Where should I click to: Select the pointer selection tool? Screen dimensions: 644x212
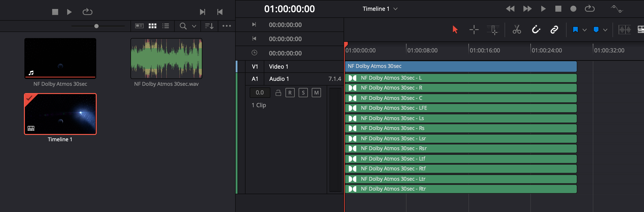click(455, 30)
